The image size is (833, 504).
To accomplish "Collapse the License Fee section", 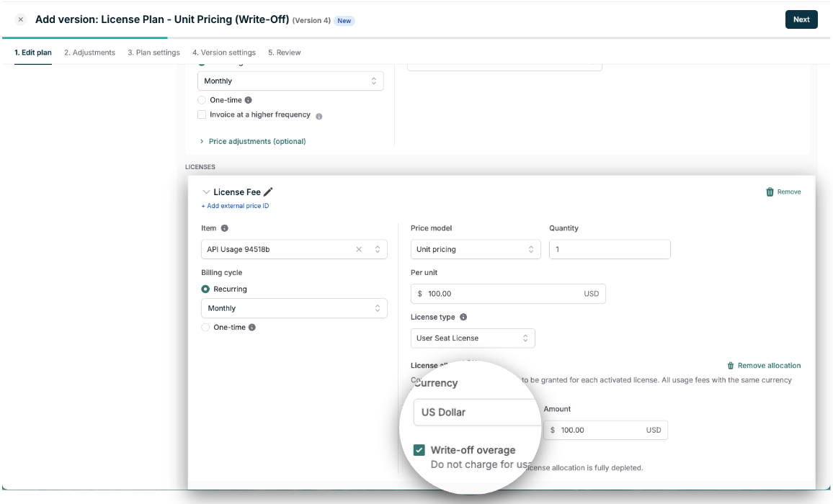I will [x=206, y=192].
